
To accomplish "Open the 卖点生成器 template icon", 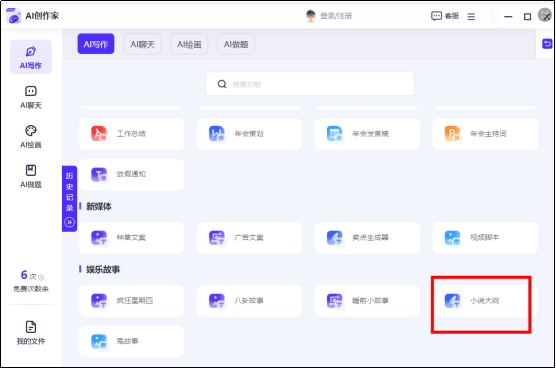I will pos(334,238).
